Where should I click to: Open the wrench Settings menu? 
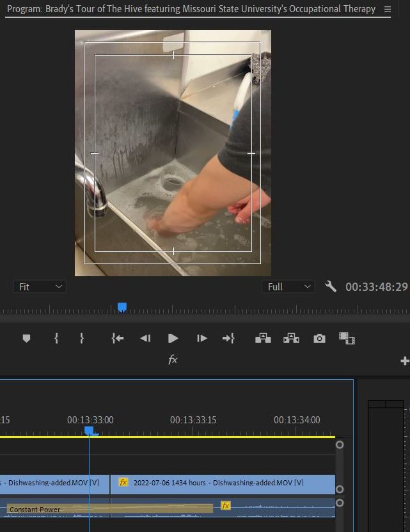[330, 286]
